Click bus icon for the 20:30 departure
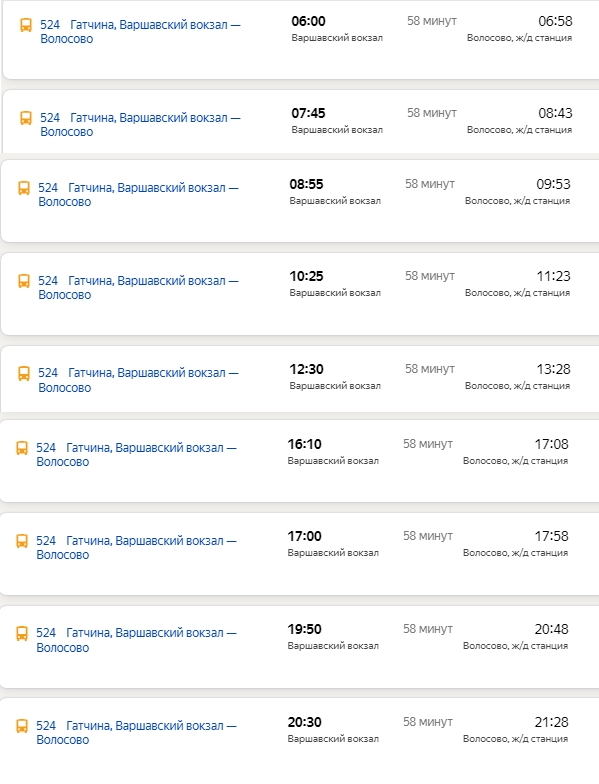This screenshot has width=599, height=784. (22, 726)
